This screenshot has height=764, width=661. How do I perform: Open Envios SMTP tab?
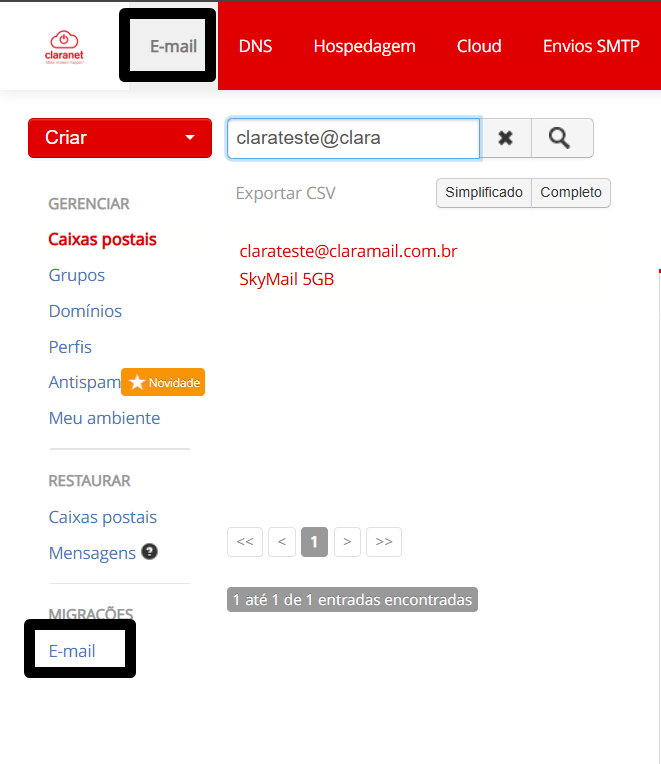click(591, 46)
